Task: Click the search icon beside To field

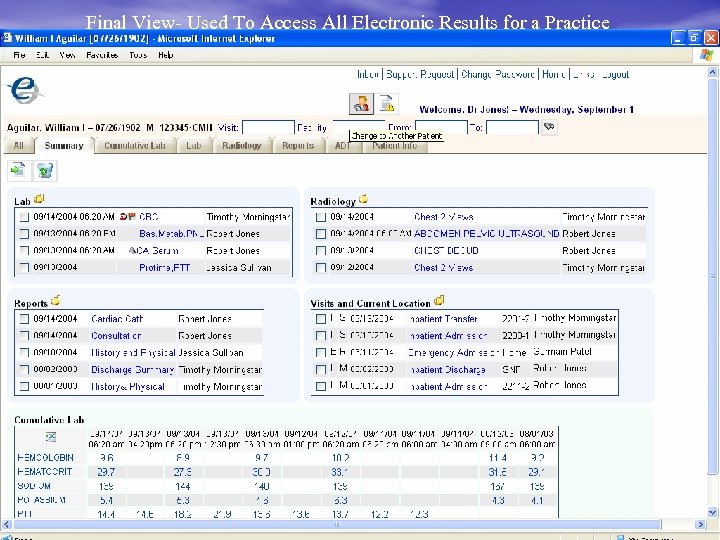Action: (549, 127)
